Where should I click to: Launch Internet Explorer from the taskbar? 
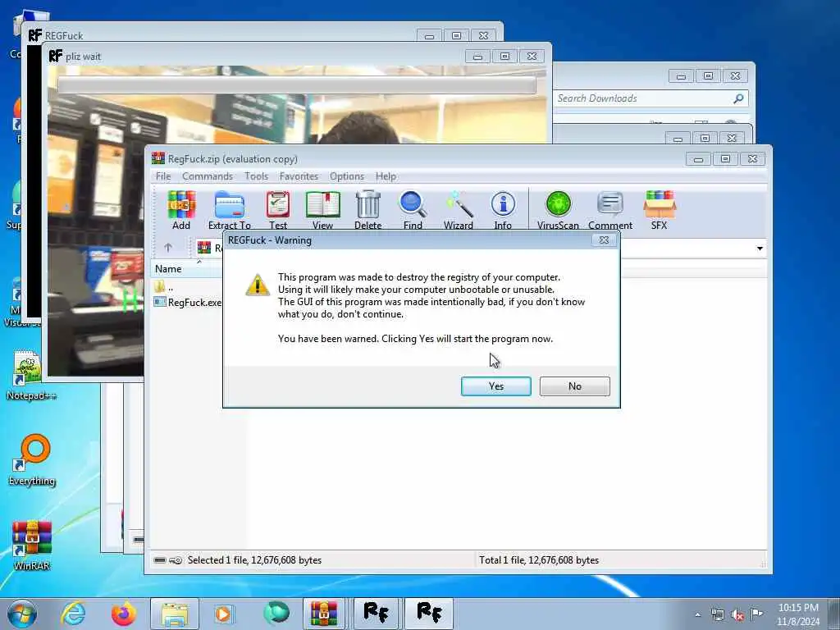pyautogui.click(x=73, y=614)
